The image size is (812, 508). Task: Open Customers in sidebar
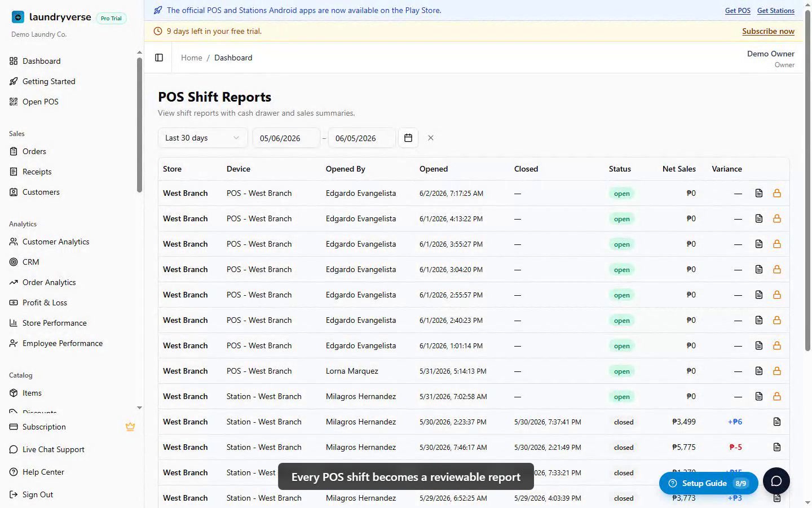[34, 192]
